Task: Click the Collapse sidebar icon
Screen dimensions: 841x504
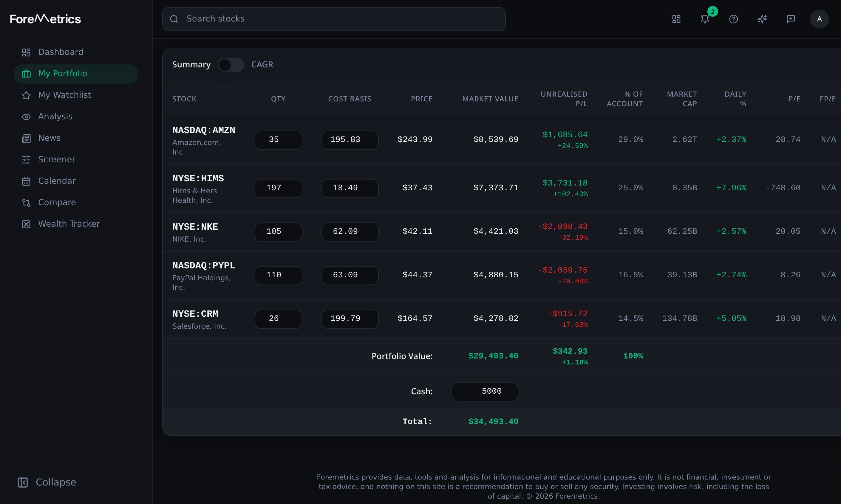Action: pyautogui.click(x=23, y=482)
